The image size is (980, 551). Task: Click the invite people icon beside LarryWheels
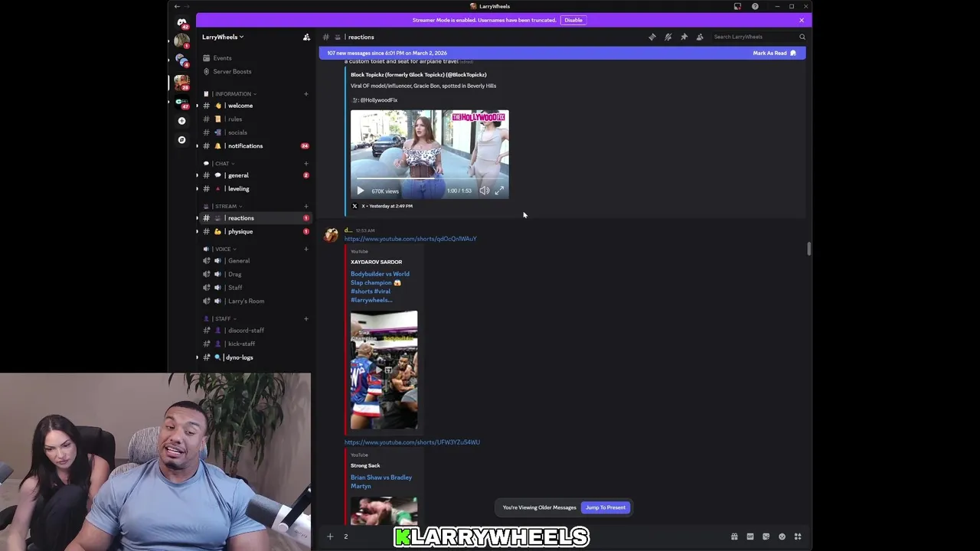(306, 37)
